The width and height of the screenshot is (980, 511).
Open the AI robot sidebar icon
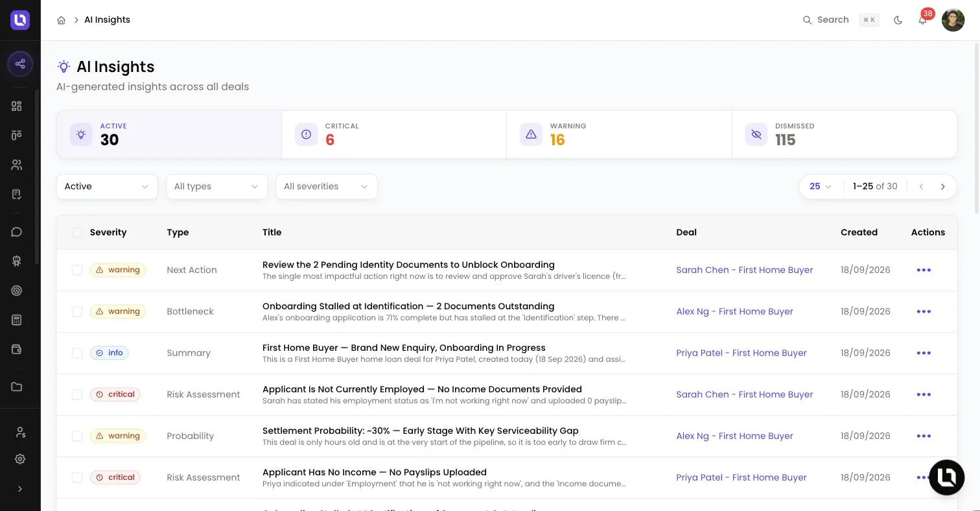[17, 261]
